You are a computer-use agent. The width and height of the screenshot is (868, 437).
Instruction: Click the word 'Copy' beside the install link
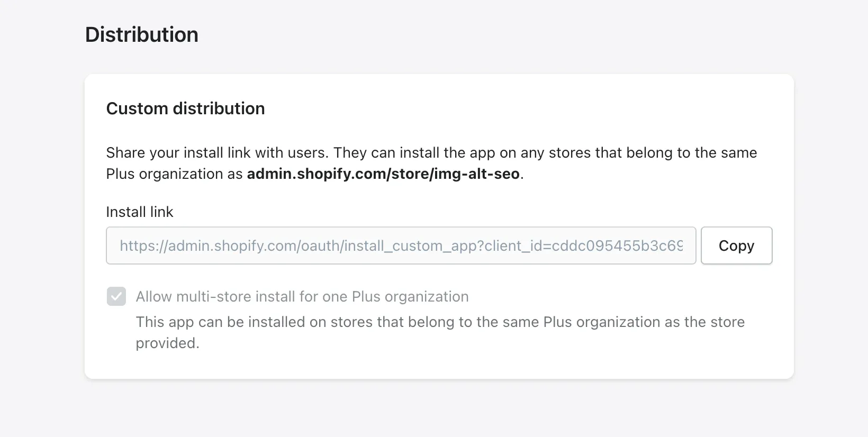(x=736, y=245)
